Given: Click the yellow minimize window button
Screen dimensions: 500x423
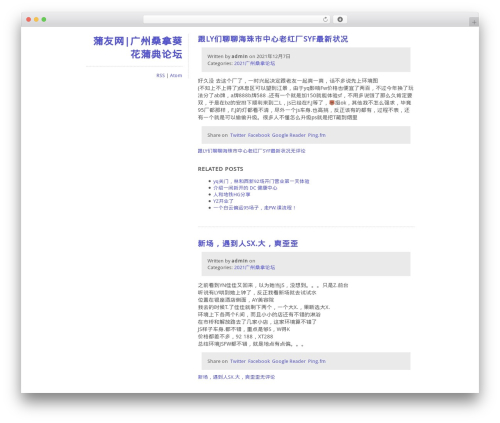Looking at the screenshot, I should 36,19.
